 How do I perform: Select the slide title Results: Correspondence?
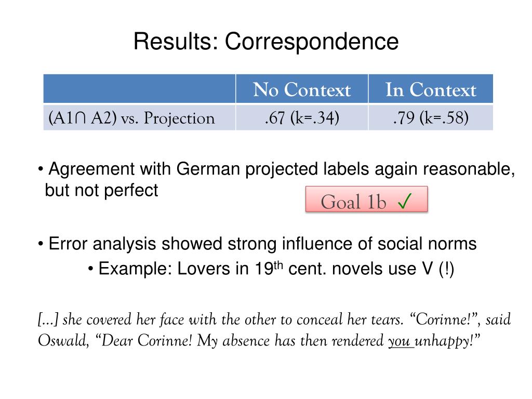pyautogui.click(x=266, y=42)
